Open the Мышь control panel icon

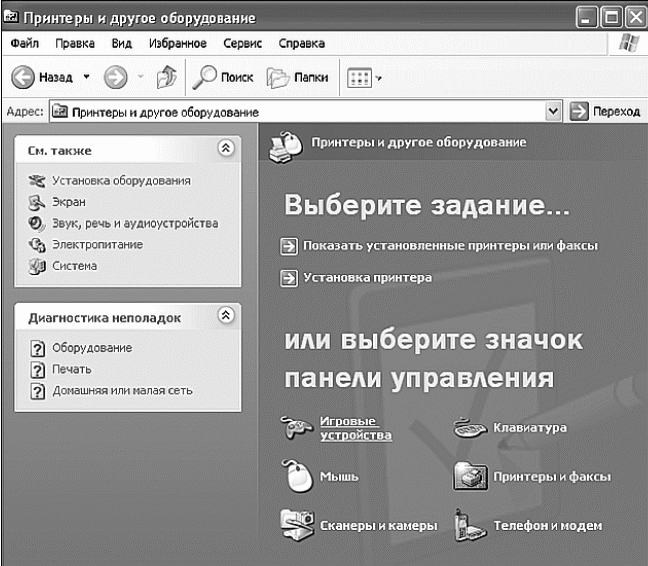click(x=297, y=476)
